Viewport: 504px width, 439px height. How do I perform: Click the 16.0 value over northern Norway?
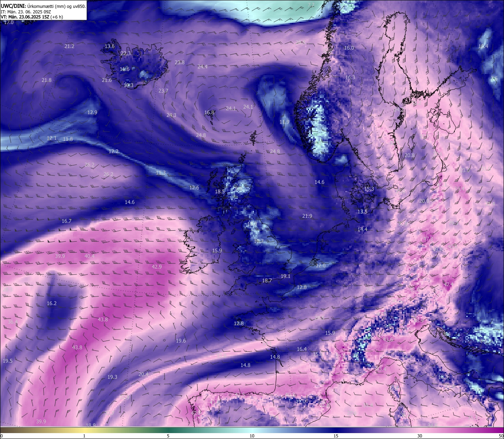[349, 48]
